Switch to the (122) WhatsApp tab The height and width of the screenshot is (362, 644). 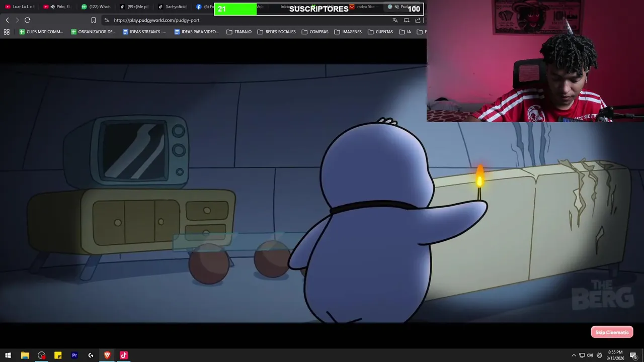click(96, 7)
